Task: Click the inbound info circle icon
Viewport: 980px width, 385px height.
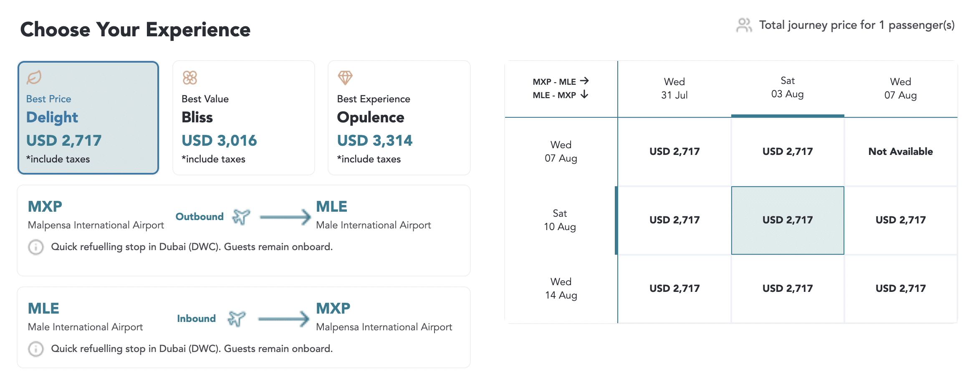Action: coord(36,349)
